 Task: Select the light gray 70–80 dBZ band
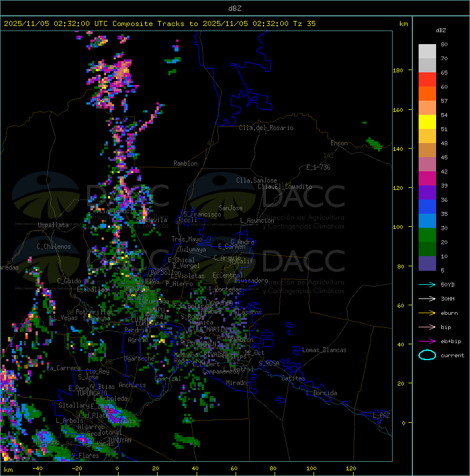click(427, 51)
